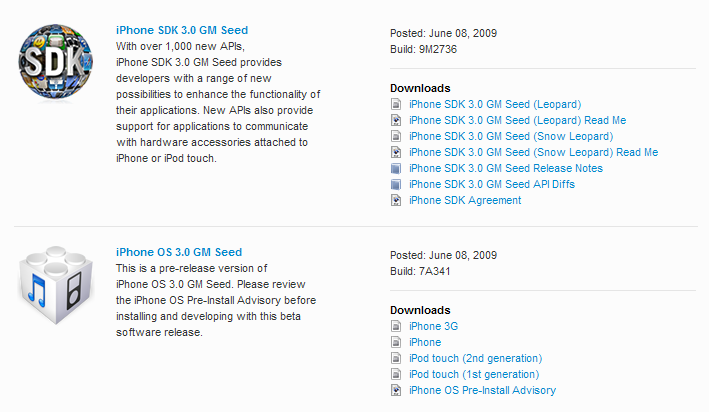
Task: Click document icon beside Leopard Read Me
Action: click(x=396, y=120)
